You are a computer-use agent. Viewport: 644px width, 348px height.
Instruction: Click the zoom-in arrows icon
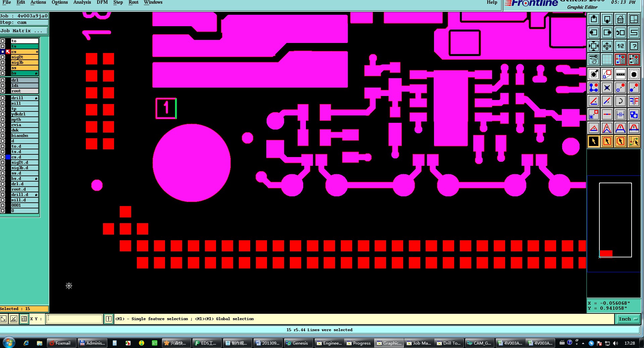pyautogui.click(x=607, y=46)
